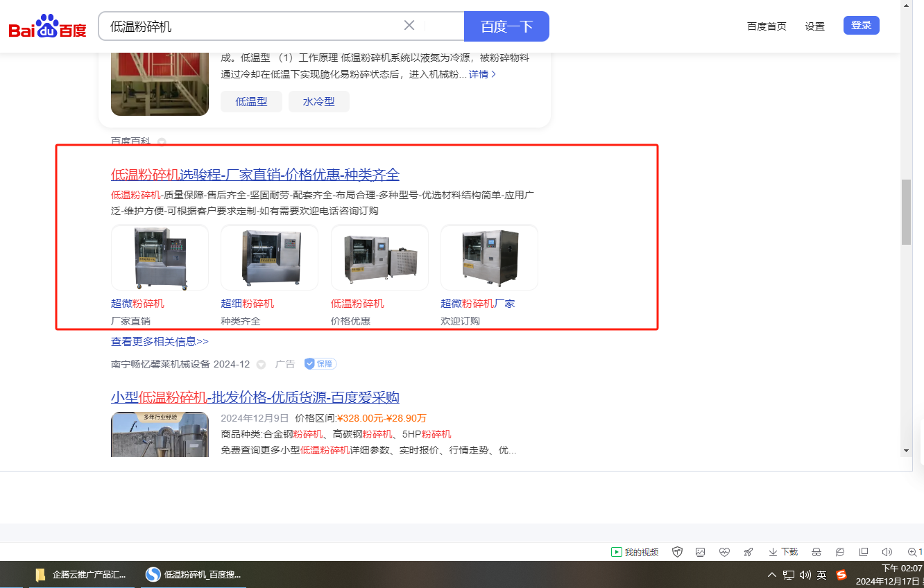This screenshot has width=924, height=588.
Task: Open the 低温粉碎机 link above 价格优惠
Action: point(357,304)
